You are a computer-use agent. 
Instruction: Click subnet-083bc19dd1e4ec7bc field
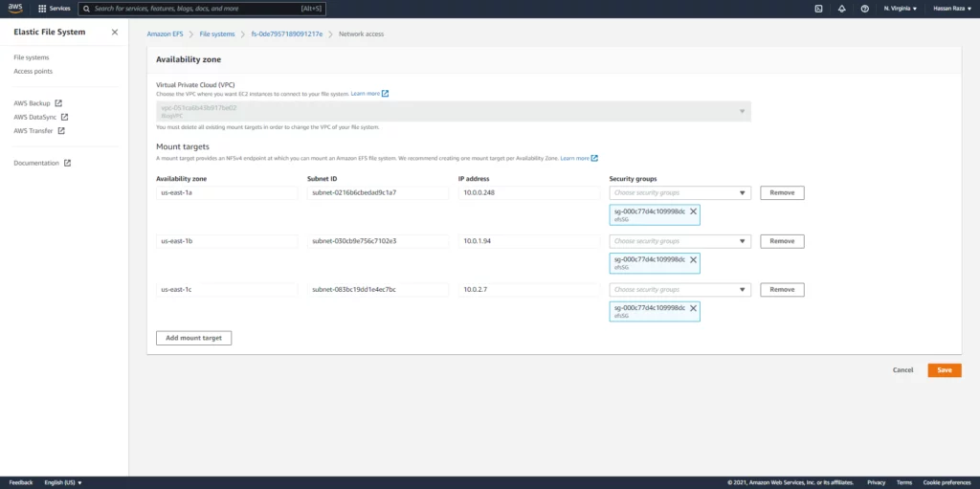378,290
